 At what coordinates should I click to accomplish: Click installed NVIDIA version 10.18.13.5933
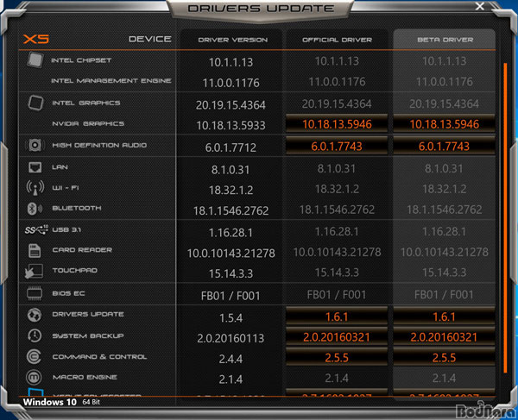click(x=231, y=125)
